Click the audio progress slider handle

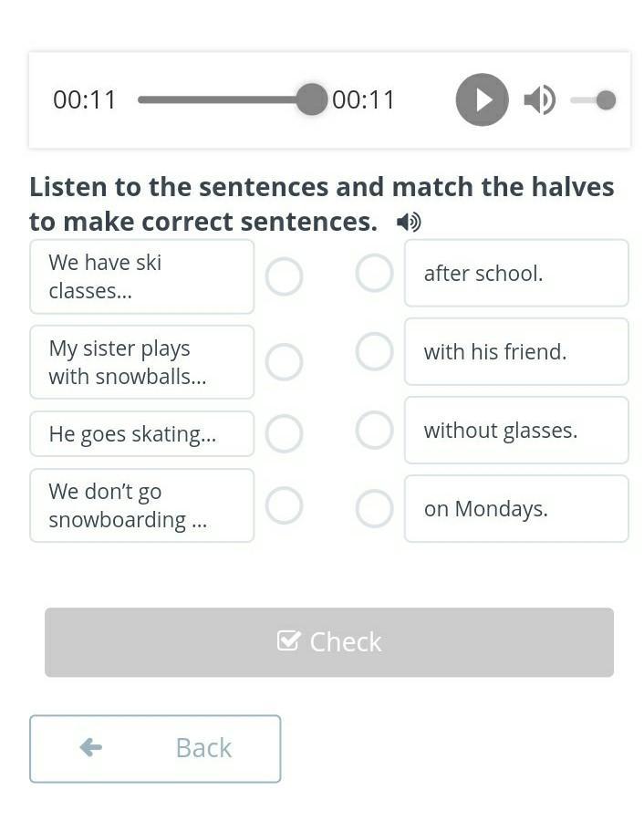311,99
